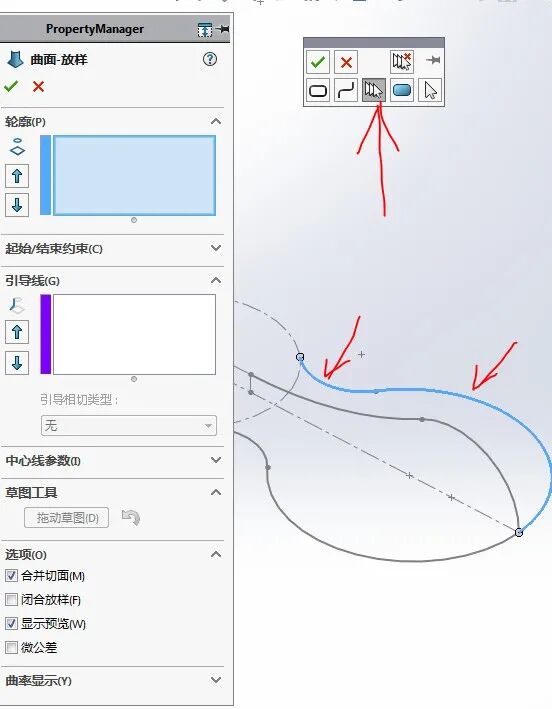Viewport: 552px width, 709px height.
Task: Click the green OK checkmark in PropertyManager
Action: click(11, 86)
